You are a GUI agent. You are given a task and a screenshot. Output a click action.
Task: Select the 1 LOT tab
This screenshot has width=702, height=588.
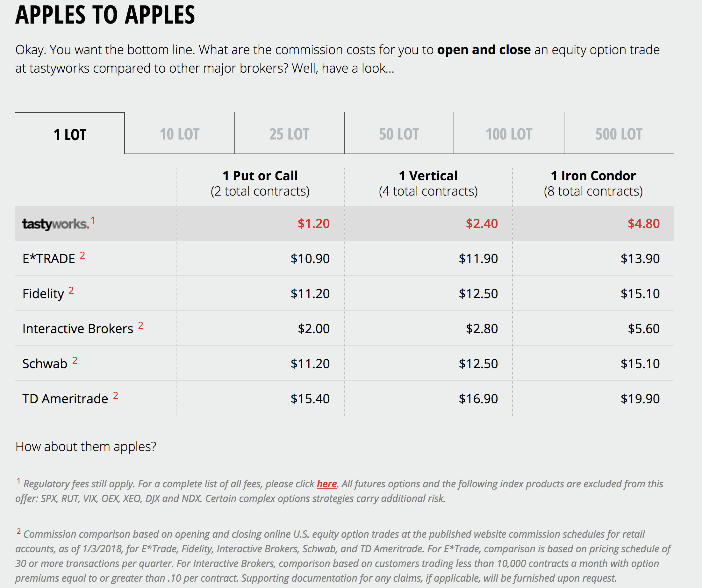[70, 133]
